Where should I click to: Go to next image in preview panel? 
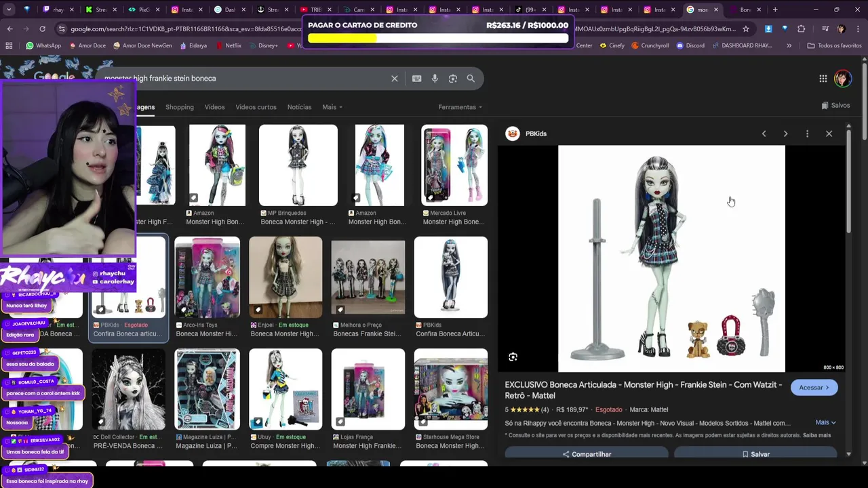[x=785, y=134]
